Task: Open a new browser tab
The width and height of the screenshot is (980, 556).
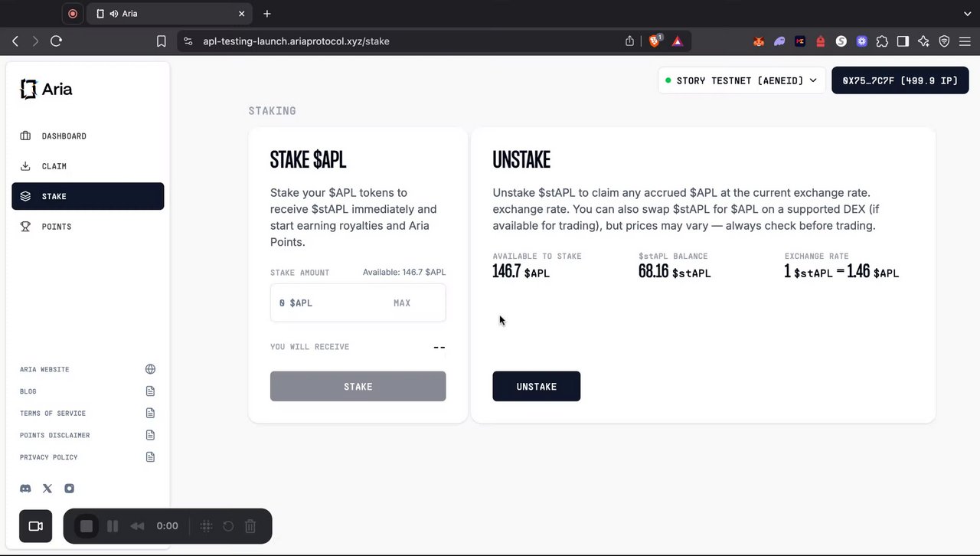Action: click(x=267, y=14)
